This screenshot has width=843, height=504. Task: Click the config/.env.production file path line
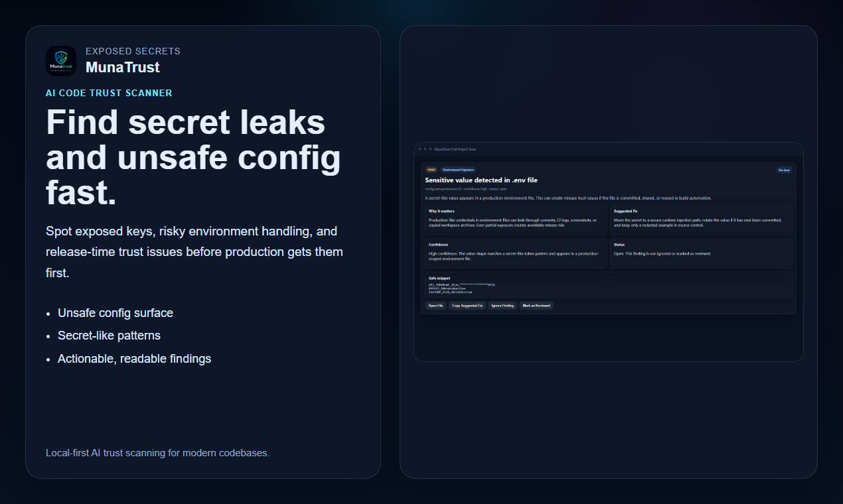[466, 189]
